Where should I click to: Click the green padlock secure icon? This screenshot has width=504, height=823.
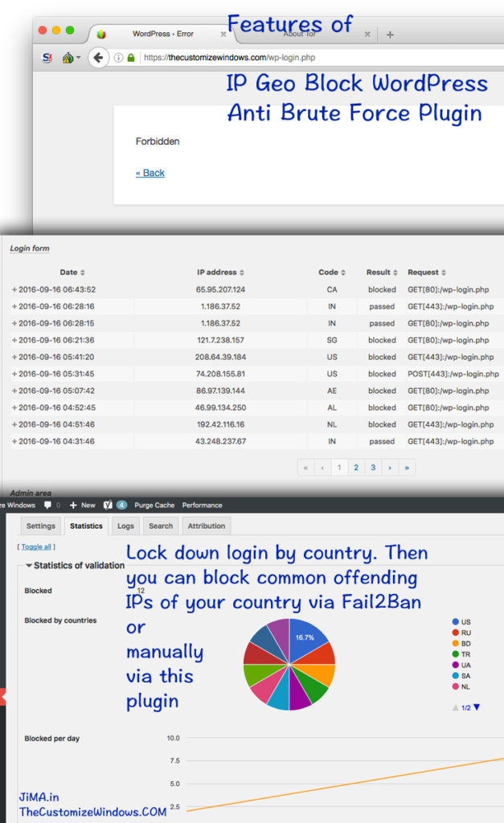(131, 58)
